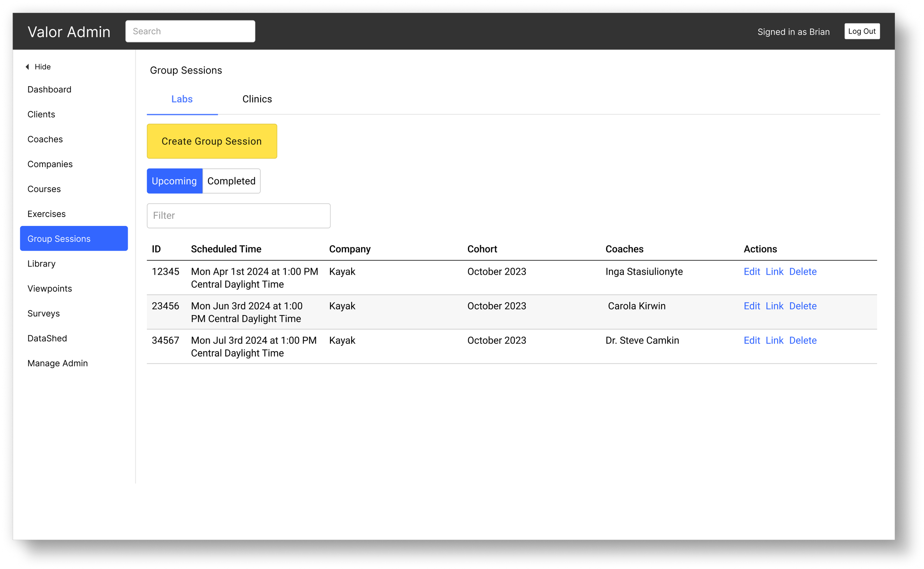Collapse sidebar with Hide arrow
The image size is (924, 569).
coord(38,67)
